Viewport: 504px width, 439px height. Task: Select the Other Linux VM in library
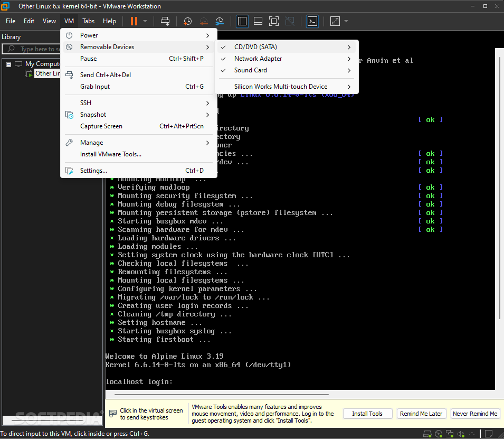coord(47,73)
